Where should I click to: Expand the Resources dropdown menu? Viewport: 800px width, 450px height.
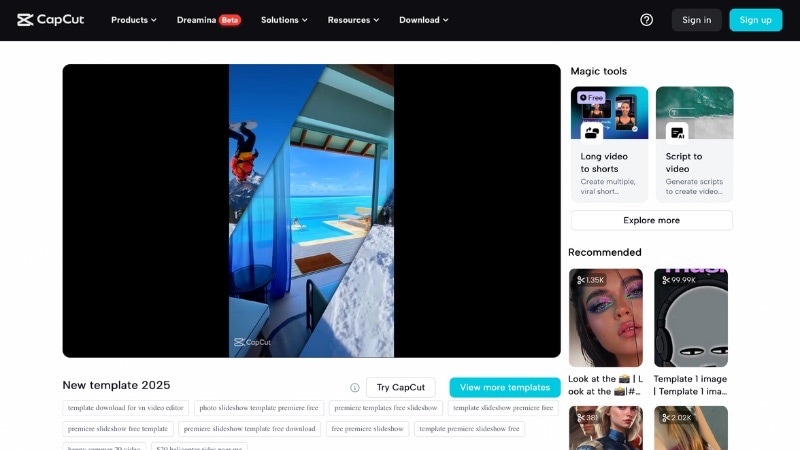click(x=353, y=20)
